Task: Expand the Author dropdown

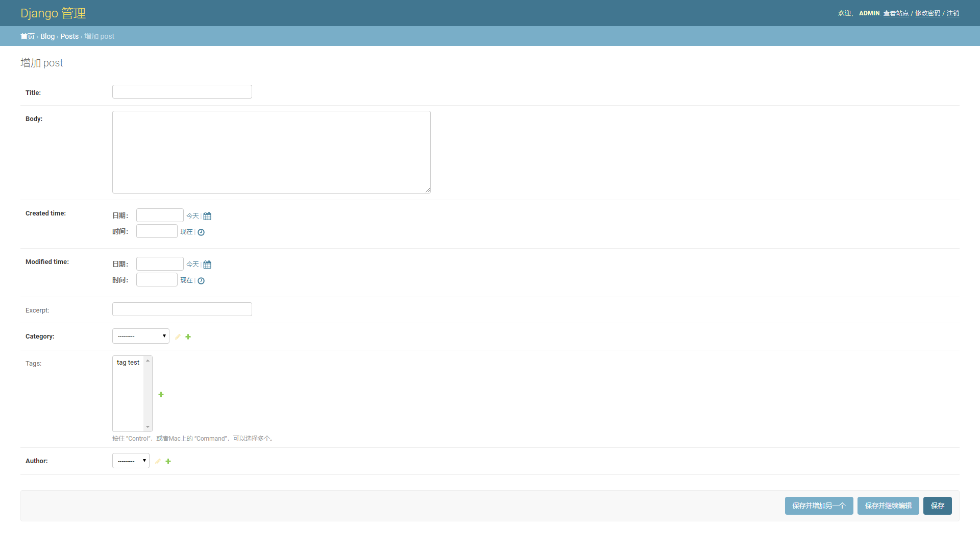Action: pos(131,461)
